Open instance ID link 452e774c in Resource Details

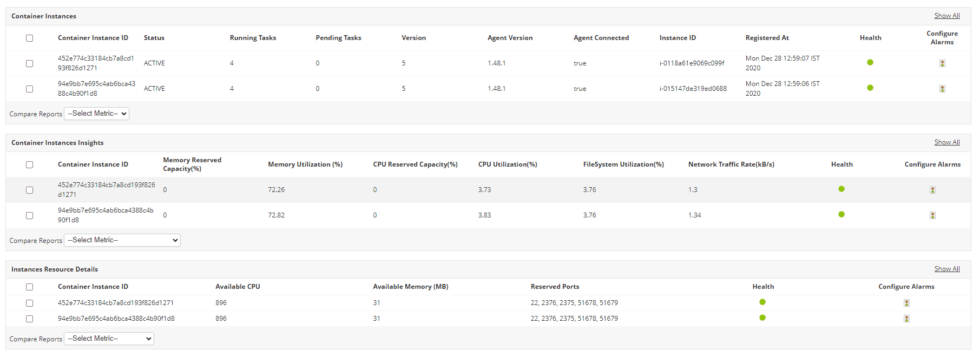115,303
